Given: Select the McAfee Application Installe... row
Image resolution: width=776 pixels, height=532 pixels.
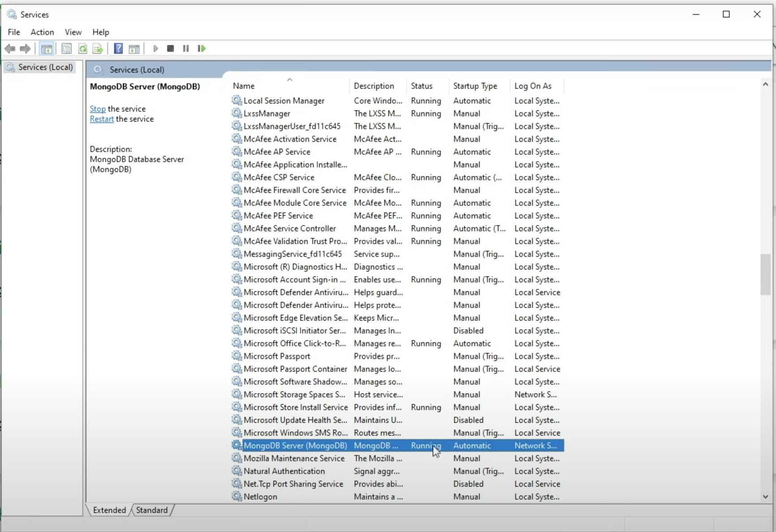Looking at the screenshot, I should [x=397, y=164].
